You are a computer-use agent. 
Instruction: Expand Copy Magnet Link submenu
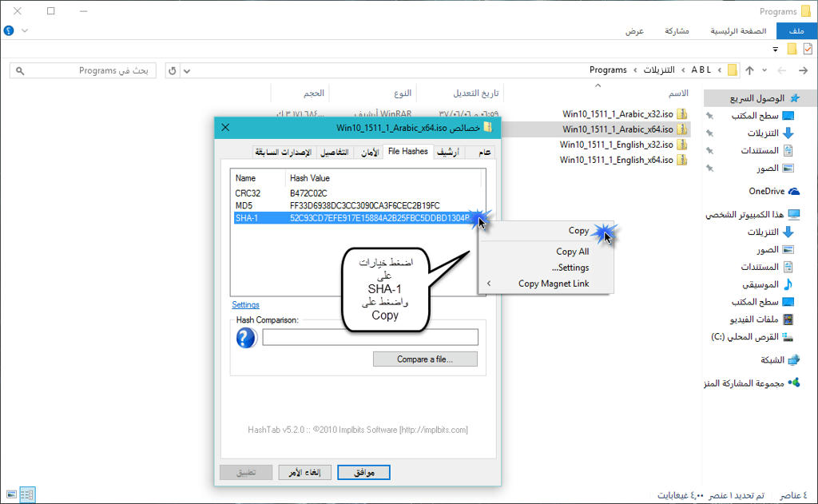(546, 284)
